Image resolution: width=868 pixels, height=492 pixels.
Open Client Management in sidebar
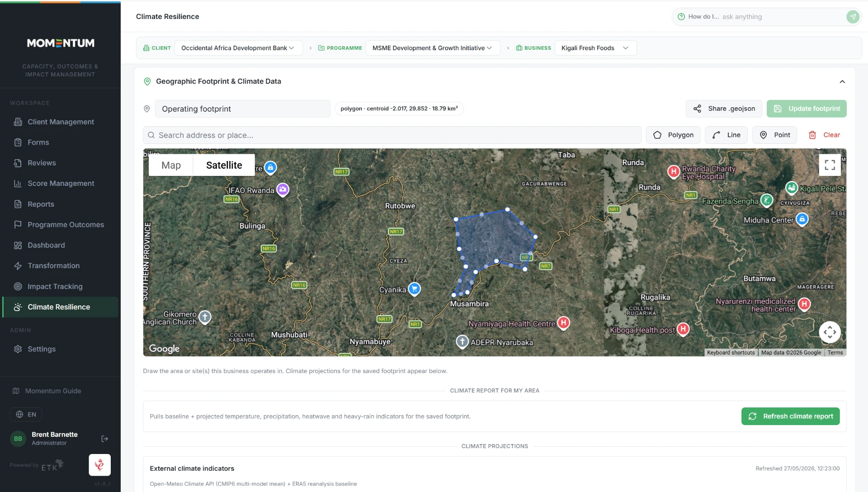click(60, 122)
